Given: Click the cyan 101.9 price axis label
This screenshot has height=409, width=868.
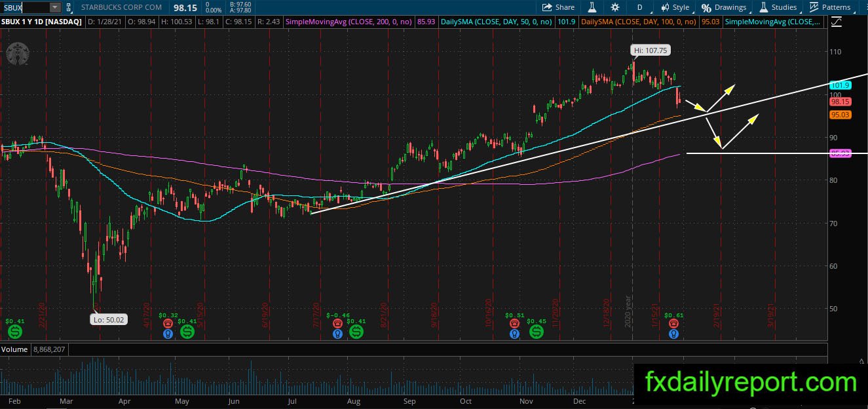Looking at the screenshot, I should coord(840,85).
